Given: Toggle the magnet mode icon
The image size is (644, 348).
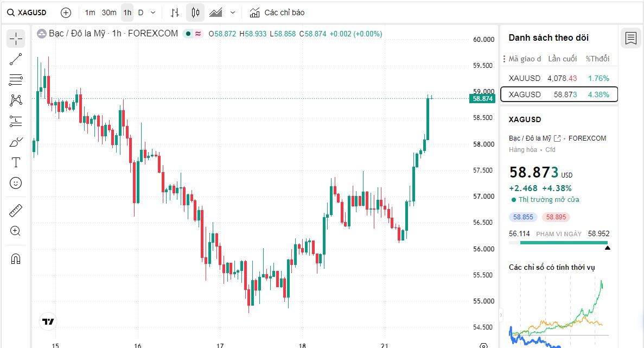Looking at the screenshot, I should [16, 259].
